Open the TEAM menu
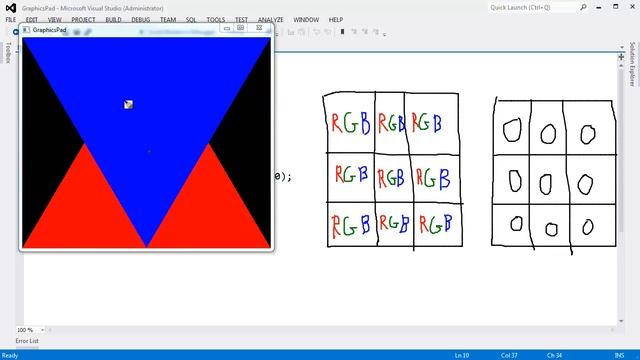Screen dimensions: 640x360 click(x=168, y=20)
